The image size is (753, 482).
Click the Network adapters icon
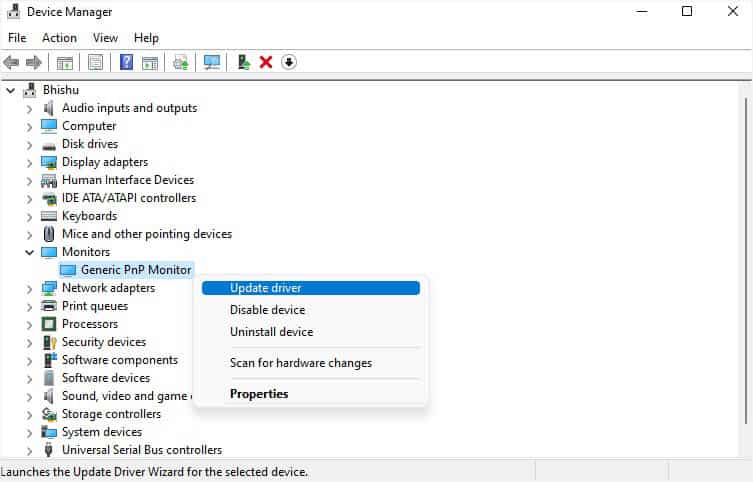coord(49,288)
